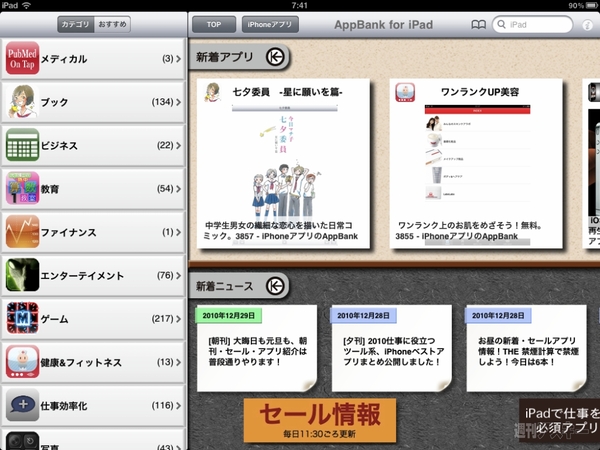Tap the 7:41 clock in status bar

click(x=300, y=5)
